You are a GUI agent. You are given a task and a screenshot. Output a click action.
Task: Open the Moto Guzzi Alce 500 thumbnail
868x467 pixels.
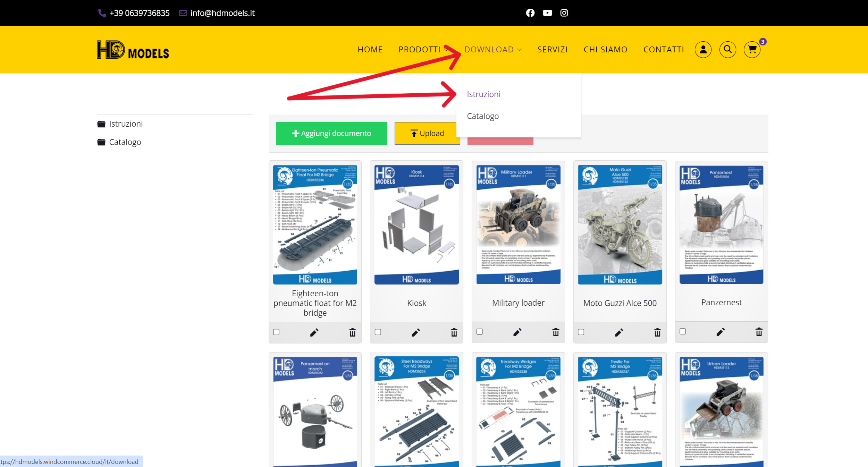(620, 224)
